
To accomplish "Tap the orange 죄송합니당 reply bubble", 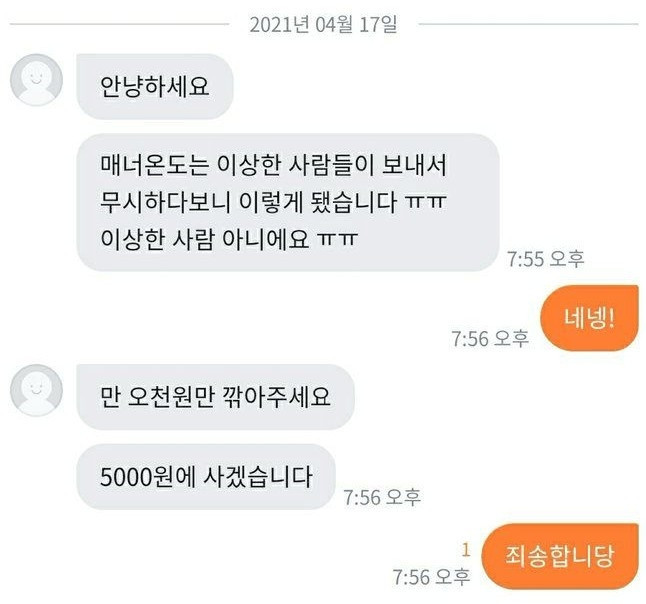I will pyautogui.click(x=560, y=556).
